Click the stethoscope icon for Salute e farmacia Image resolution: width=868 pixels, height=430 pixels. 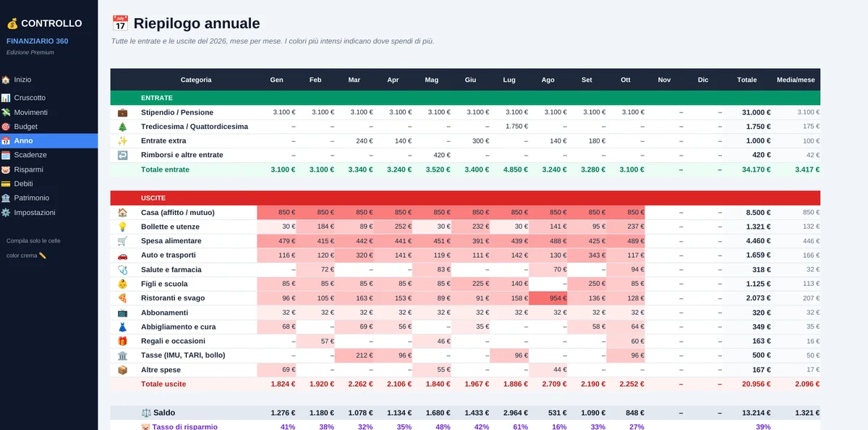coord(122,270)
